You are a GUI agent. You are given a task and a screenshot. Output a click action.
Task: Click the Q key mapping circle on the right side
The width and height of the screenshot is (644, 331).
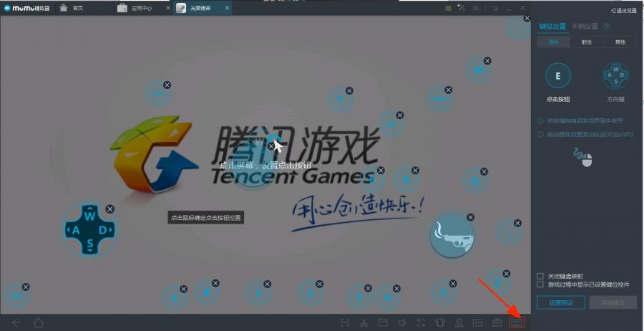click(475, 181)
